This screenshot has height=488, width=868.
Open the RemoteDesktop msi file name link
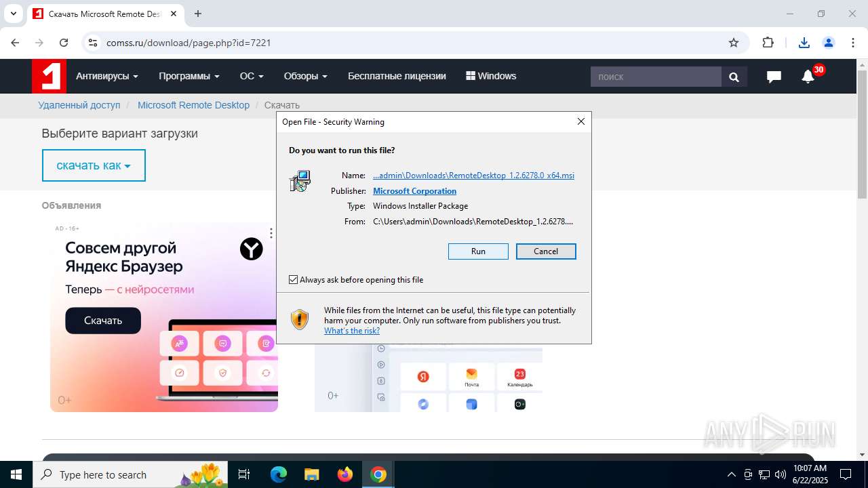473,176
